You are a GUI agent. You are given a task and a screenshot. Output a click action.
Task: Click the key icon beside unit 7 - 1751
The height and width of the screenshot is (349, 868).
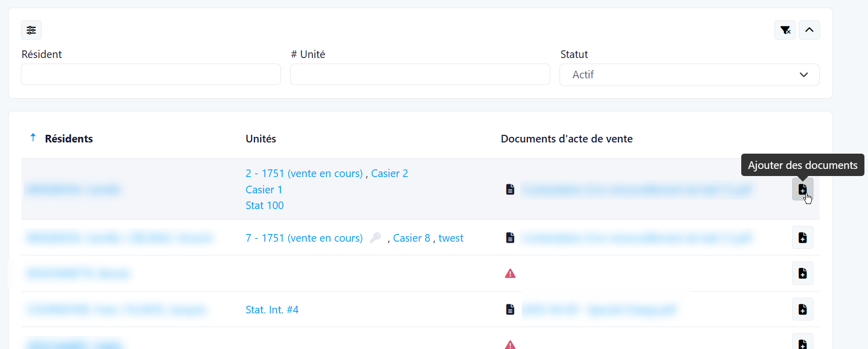click(375, 238)
